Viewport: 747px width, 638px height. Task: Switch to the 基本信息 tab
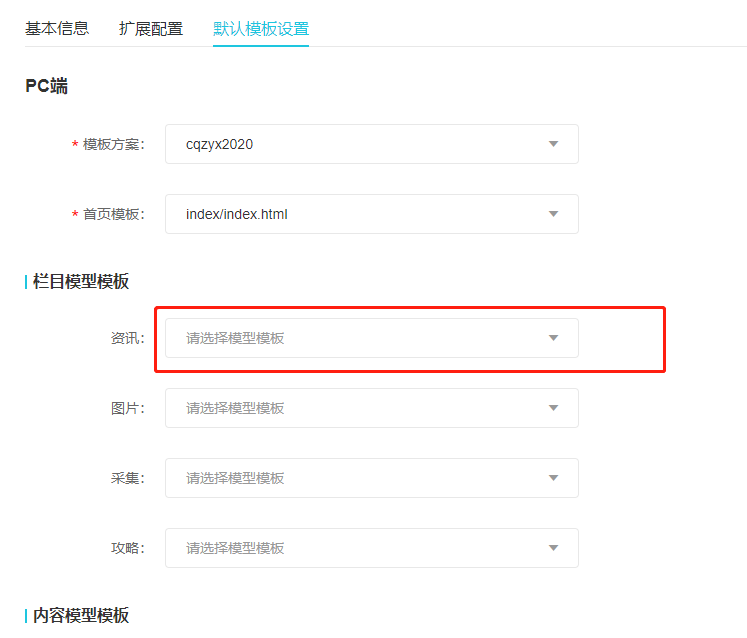point(57,28)
